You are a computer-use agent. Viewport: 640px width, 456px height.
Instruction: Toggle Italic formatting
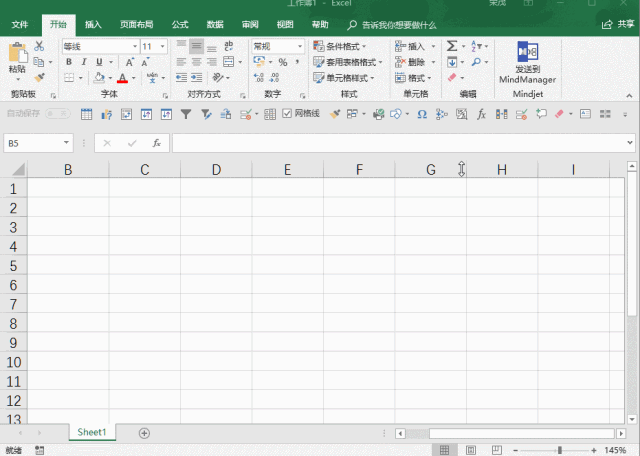pyautogui.click(x=84, y=62)
